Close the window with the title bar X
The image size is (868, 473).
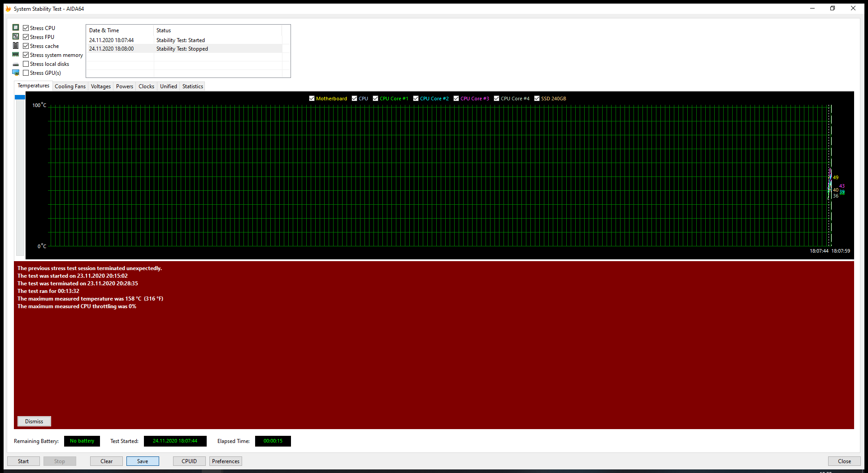coord(853,9)
